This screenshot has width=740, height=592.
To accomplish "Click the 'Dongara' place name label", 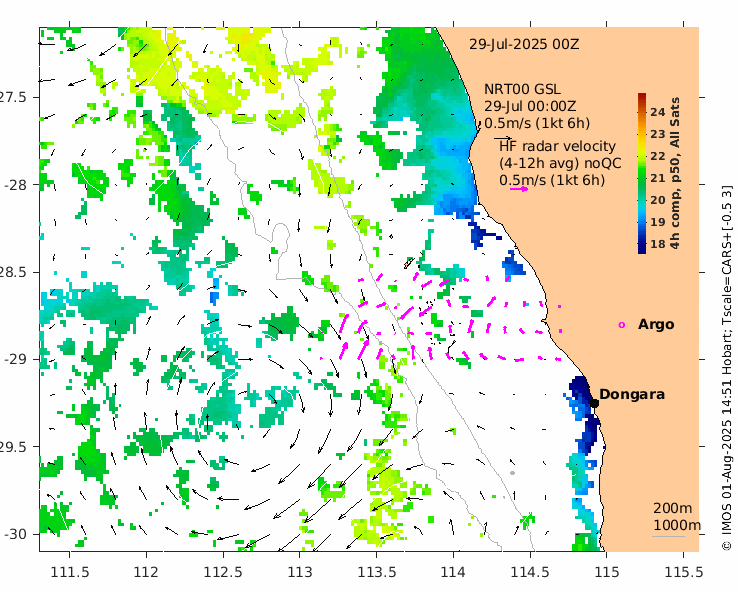I will 632,394.
